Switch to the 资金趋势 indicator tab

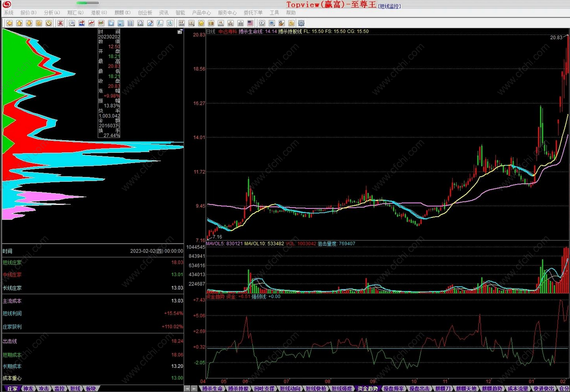[x=367, y=388]
